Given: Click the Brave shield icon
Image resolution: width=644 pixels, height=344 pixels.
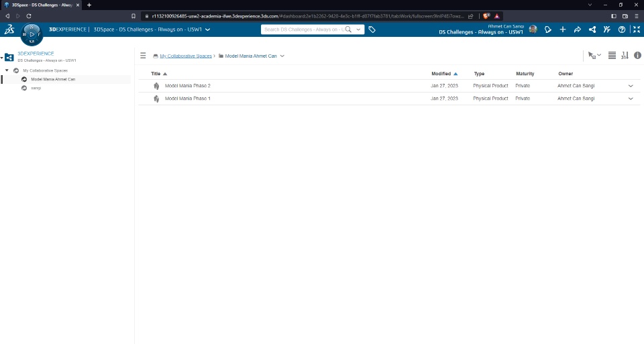Looking at the screenshot, I should pos(486,16).
